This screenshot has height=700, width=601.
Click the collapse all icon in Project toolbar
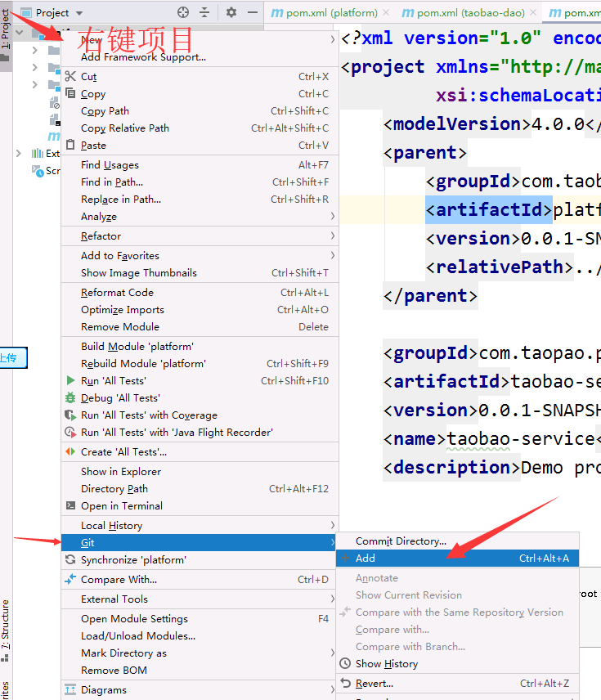tap(204, 12)
